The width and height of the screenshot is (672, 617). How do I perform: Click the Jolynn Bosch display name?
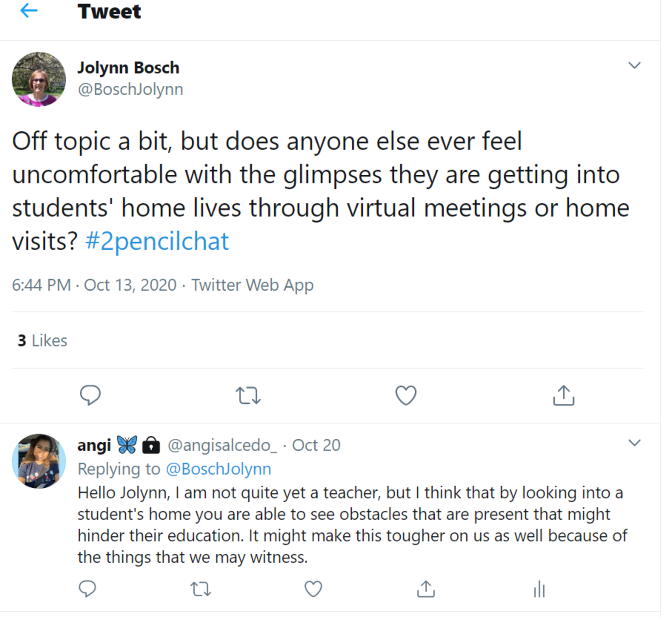[128, 67]
